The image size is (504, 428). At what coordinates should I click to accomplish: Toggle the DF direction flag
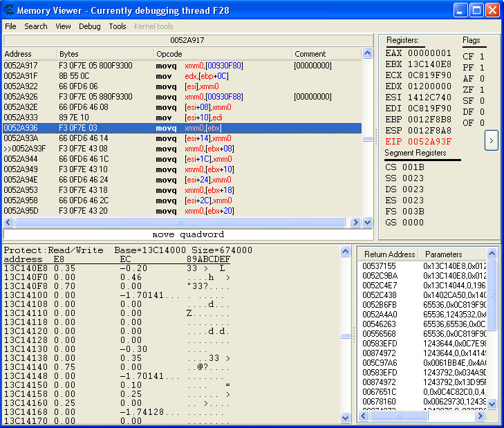point(474,112)
